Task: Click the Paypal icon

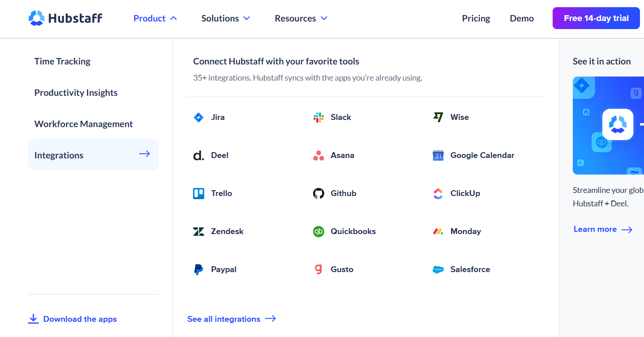Action: (x=198, y=269)
